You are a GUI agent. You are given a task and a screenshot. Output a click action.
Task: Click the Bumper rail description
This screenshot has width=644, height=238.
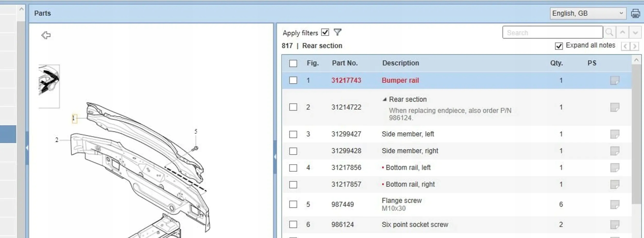tap(400, 80)
